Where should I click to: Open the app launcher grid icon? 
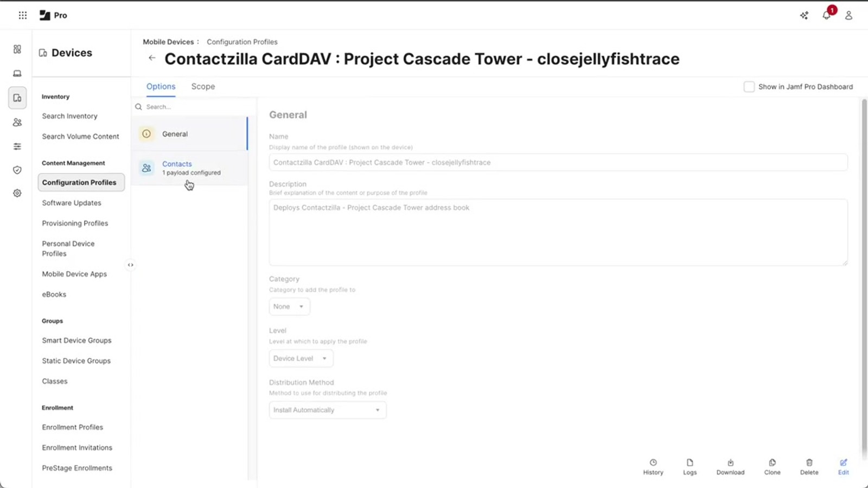coord(23,15)
